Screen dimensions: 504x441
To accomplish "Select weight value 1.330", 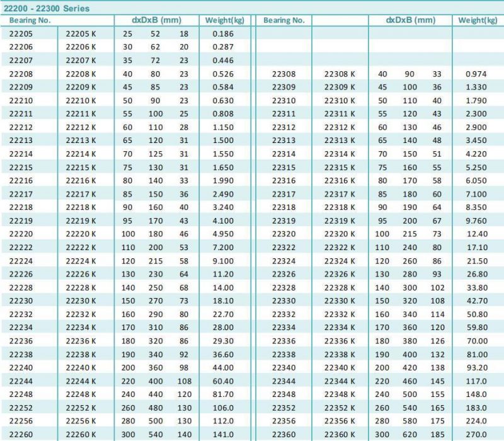I will (x=476, y=87).
